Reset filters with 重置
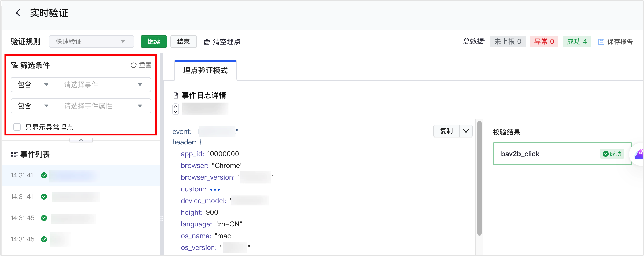Viewport: 644px width, 256px height. click(x=141, y=65)
